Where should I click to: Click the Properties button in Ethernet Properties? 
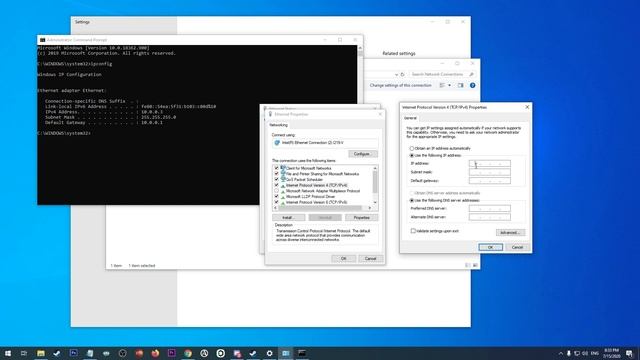click(x=362, y=218)
